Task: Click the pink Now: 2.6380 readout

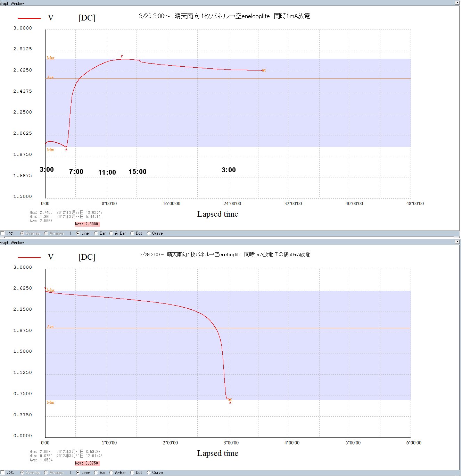Action: [87, 224]
